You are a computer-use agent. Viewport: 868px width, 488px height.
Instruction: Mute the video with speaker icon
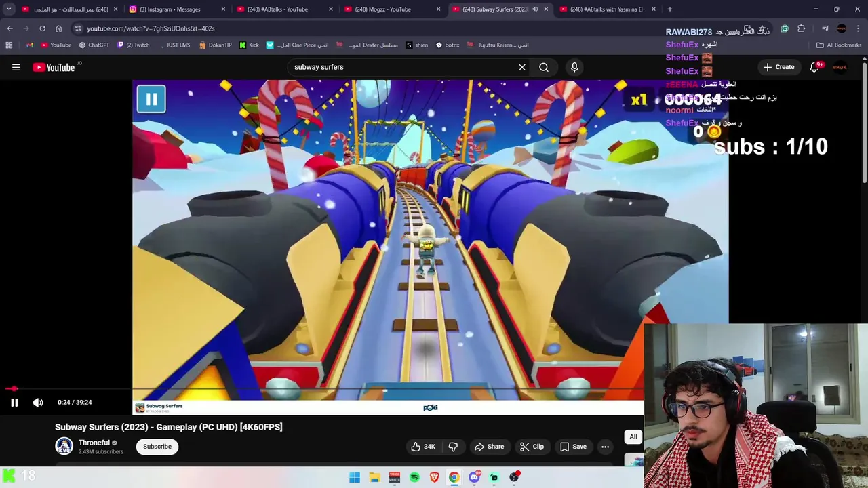38,402
